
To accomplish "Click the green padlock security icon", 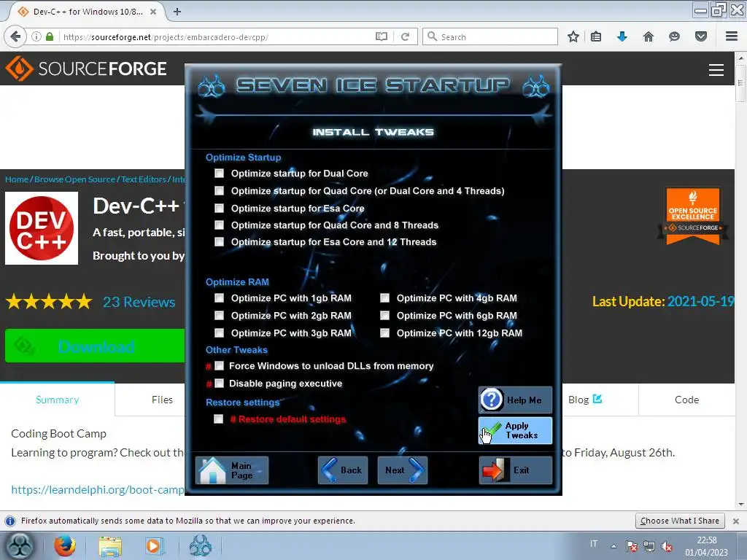I will (x=50, y=36).
